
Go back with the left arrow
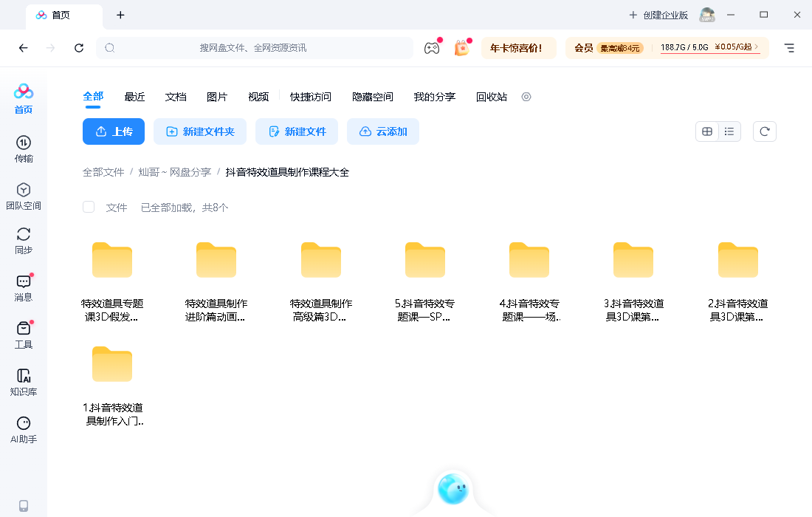click(x=24, y=48)
